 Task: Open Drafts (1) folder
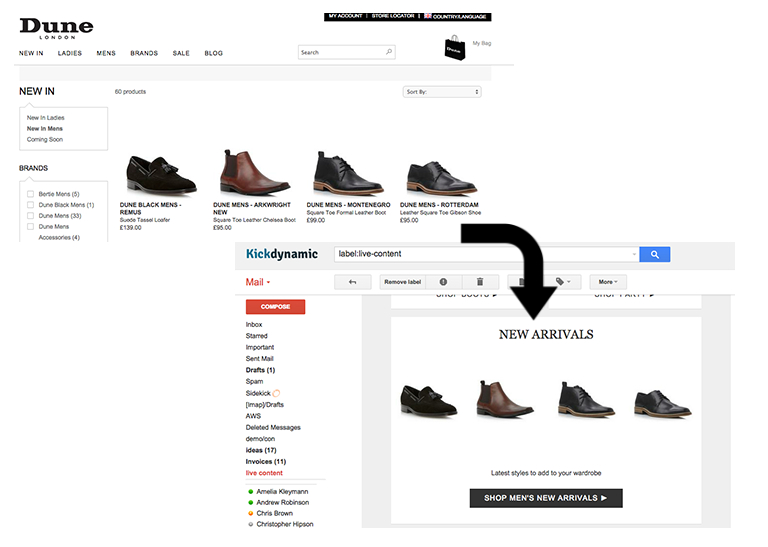point(260,370)
